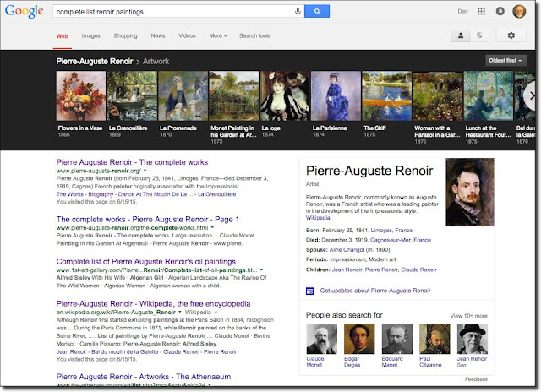Open the settings gear button
Screen dimensions: 541x392
[511, 35]
